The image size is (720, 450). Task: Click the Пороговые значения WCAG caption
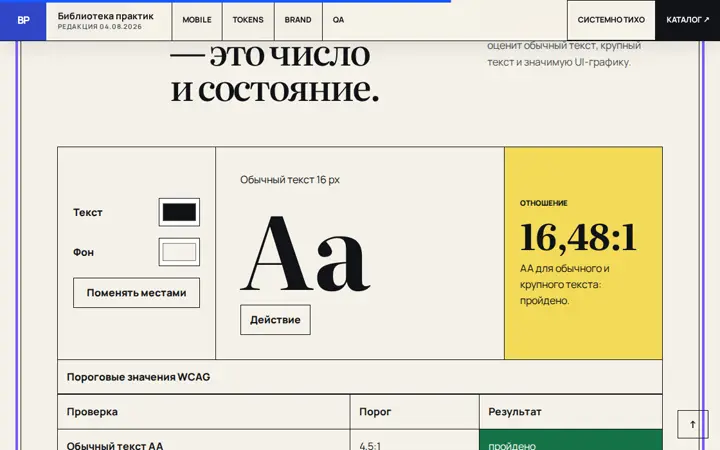point(138,377)
